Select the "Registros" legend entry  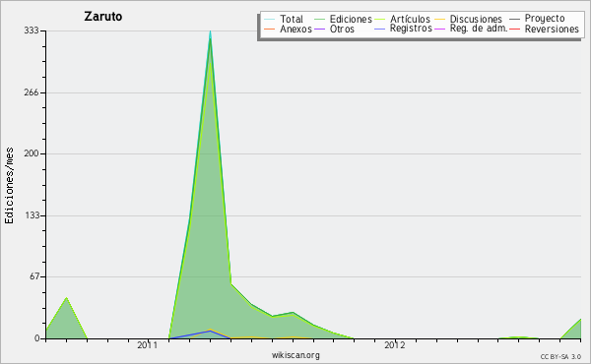click(411, 29)
